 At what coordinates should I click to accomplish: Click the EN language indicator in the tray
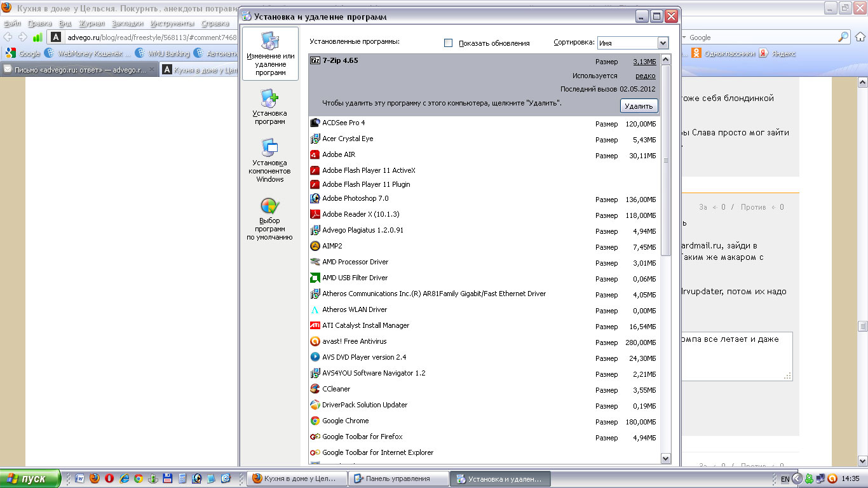[x=785, y=478]
